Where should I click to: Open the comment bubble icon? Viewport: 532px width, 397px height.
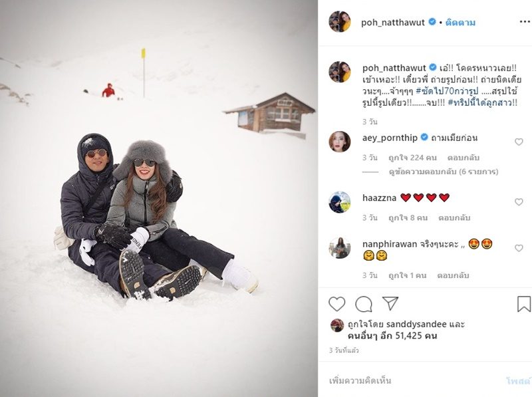pos(363,304)
